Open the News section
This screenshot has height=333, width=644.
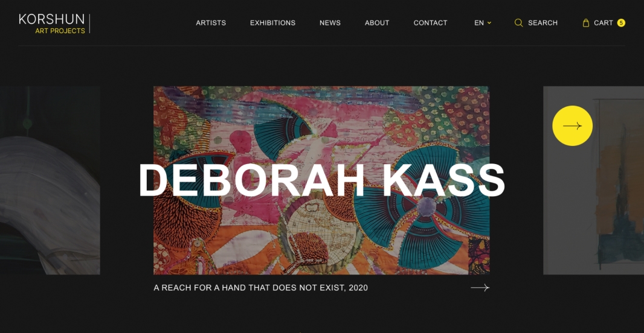[330, 23]
